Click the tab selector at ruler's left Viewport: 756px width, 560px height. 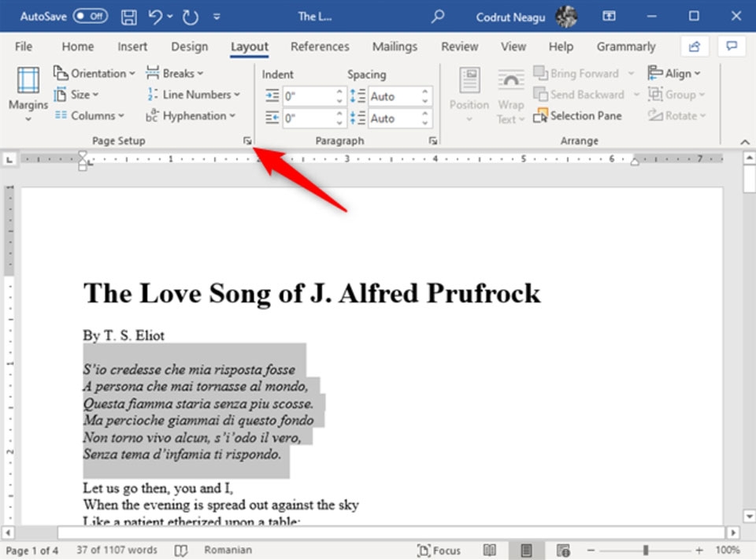pos(9,158)
